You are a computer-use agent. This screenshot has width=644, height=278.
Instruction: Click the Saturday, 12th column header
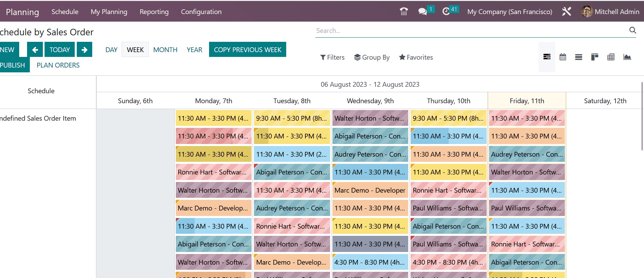pyautogui.click(x=605, y=101)
